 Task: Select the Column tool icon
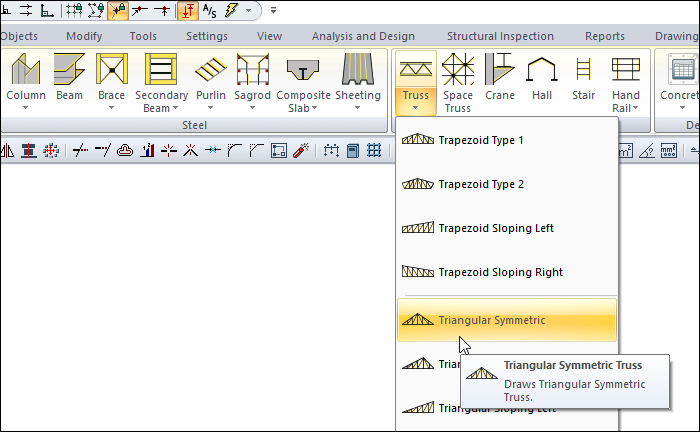coord(25,69)
